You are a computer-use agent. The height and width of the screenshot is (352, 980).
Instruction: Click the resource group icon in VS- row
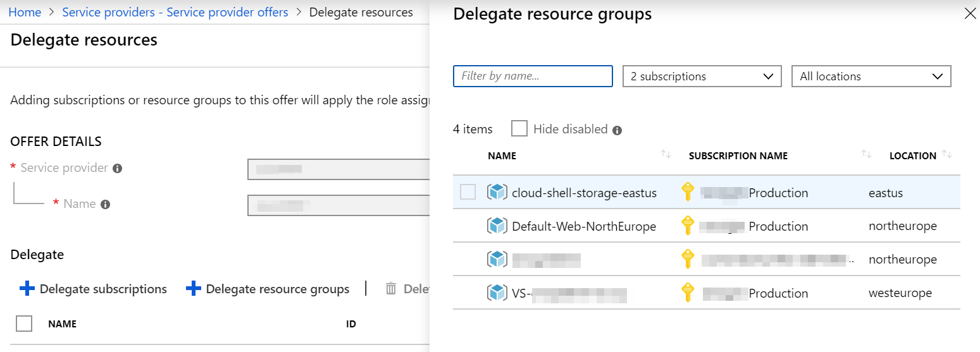click(x=497, y=293)
